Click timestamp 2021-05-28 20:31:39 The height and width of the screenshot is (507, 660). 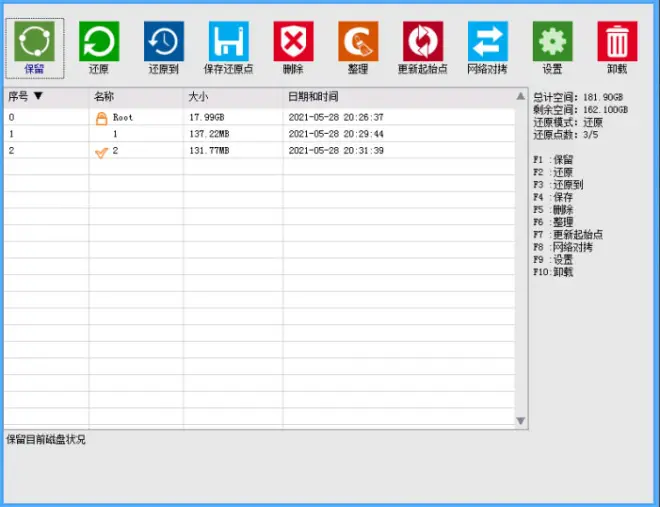336,151
